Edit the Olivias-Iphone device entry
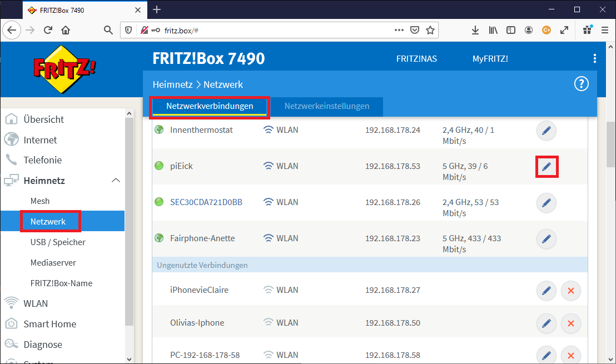The width and height of the screenshot is (616, 364). 546,323
